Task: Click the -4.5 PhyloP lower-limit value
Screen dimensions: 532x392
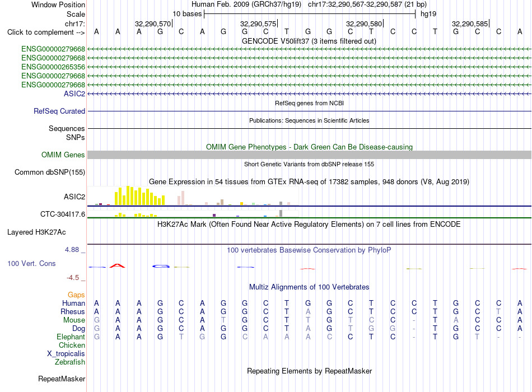Action: (x=73, y=278)
